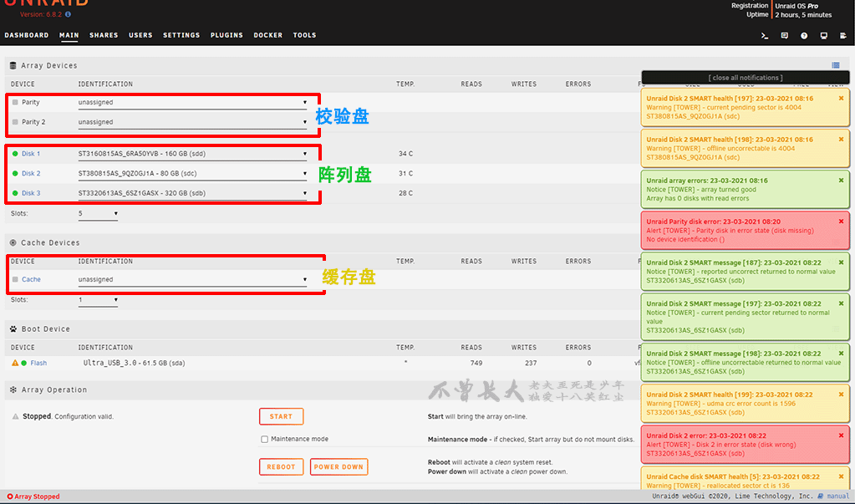Expand the Disk 1 device dropdown
Viewport: 855px width, 504px height.
pyautogui.click(x=192, y=154)
